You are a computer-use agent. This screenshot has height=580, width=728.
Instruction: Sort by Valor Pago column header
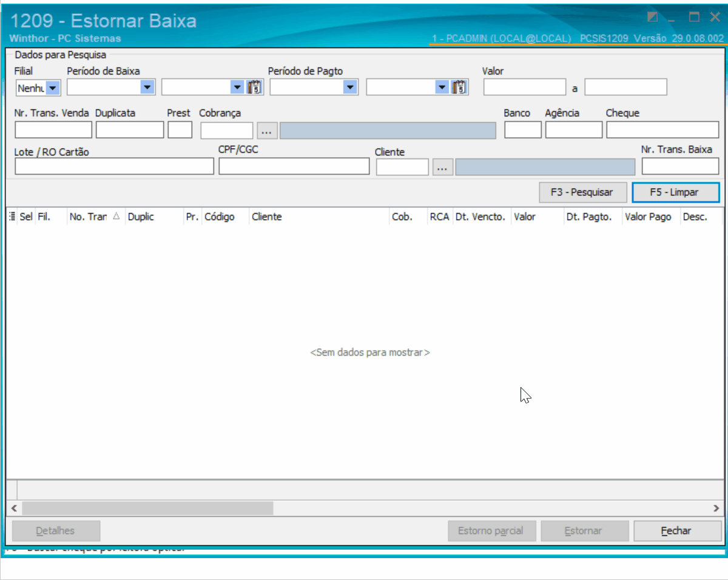pos(651,217)
